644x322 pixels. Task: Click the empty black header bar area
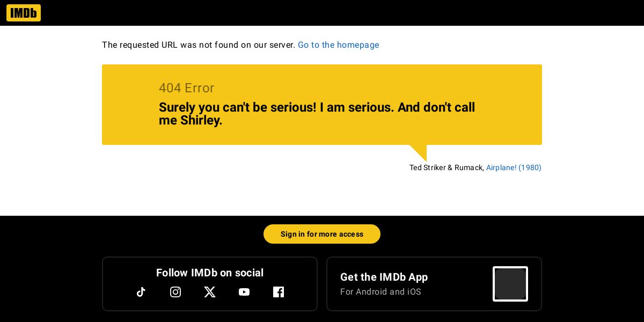point(343,13)
